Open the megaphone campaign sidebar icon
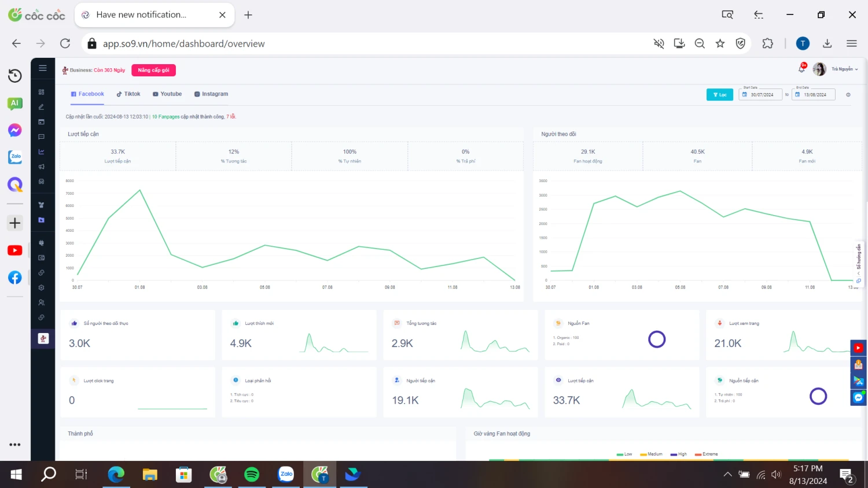This screenshot has height=488, width=868. point(42,167)
